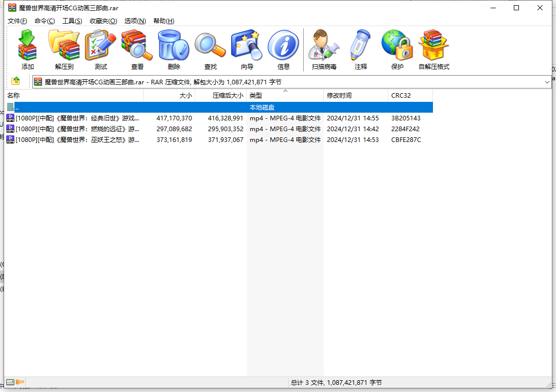Run the Test (测试) archive tool
Viewport: 556px width, 392px height.
[x=101, y=50]
